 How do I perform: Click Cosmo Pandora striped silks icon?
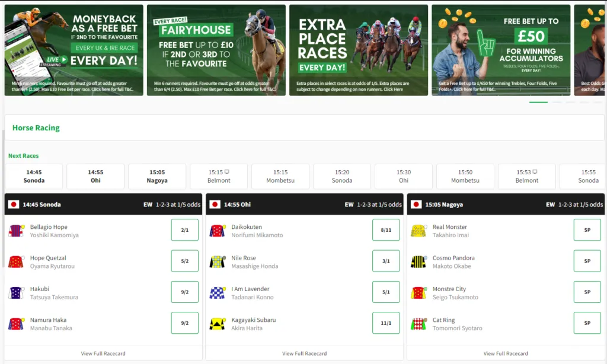[418, 262]
